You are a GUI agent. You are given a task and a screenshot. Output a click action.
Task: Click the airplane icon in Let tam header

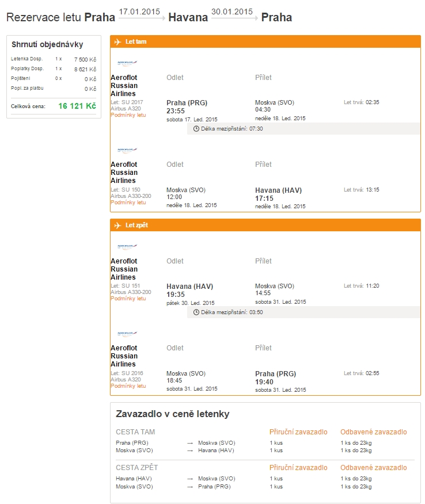coord(117,42)
